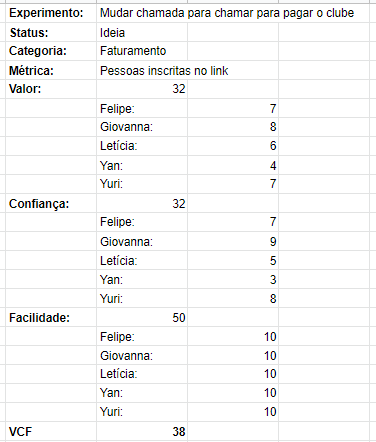Viewport: 376px width, 442px height.
Task: Select Giovanna's Confiança score of 9
Action: [233, 241]
